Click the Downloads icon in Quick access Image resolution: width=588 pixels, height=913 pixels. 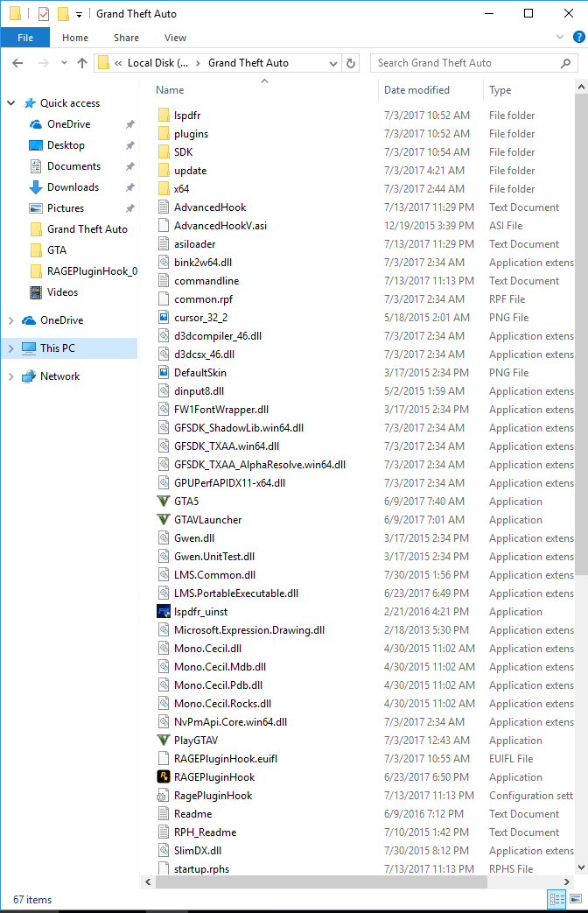pos(36,187)
